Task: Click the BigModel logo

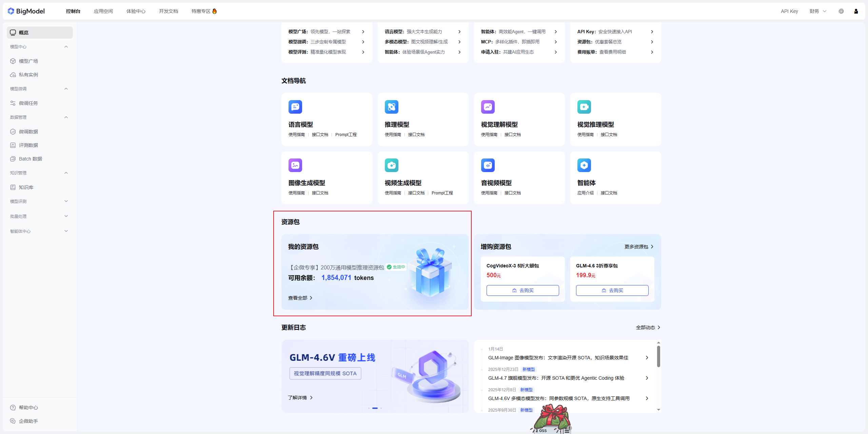Action: pyautogui.click(x=26, y=11)
